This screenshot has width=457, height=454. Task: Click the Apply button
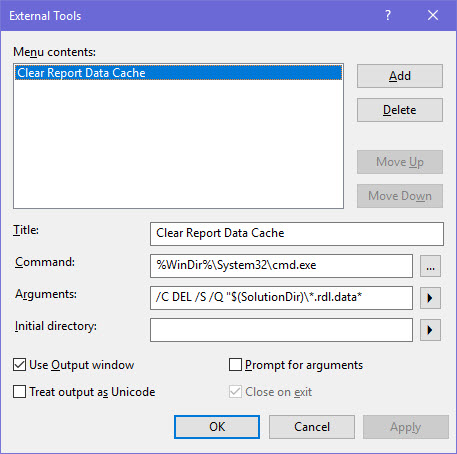point(406,427)
